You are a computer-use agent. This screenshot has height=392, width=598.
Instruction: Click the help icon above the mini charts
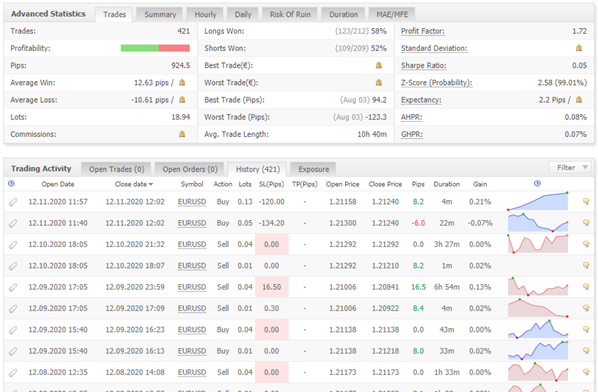point(537,183)
